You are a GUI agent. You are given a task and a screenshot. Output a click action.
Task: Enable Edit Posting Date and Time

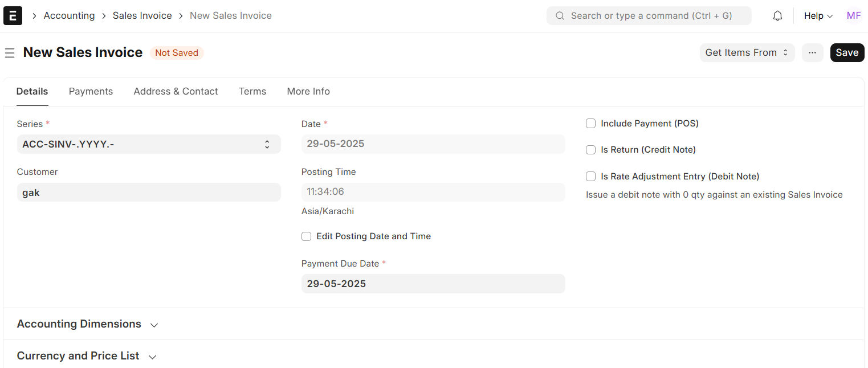tap(307, 236)
